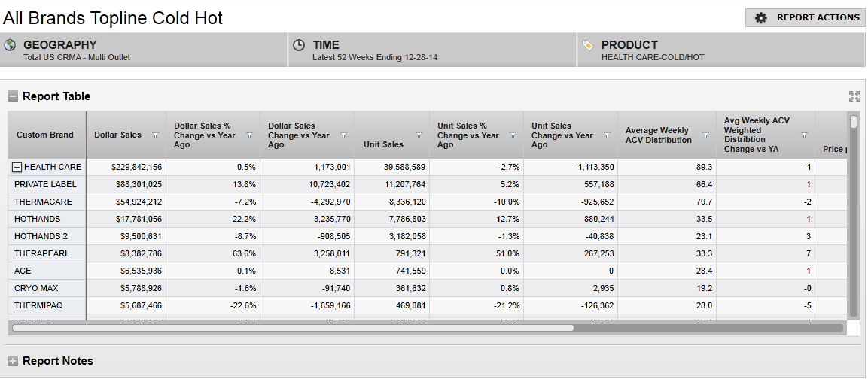
Task: Collapse the HEALTH CARE row group
Action: tap(17, 167)
